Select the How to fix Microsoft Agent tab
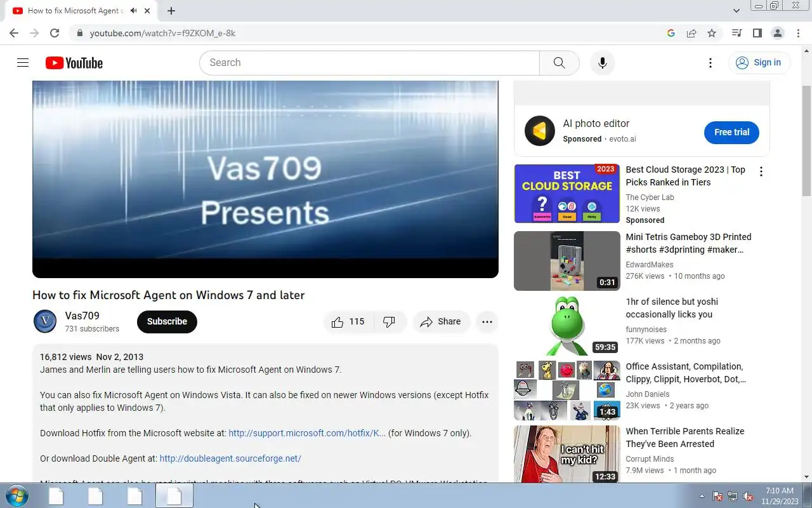 75,11
